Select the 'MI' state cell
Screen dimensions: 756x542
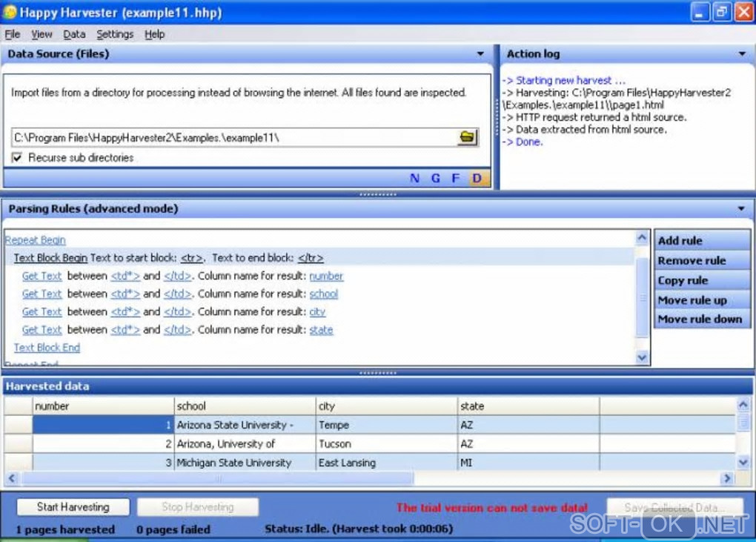[528, 463]
